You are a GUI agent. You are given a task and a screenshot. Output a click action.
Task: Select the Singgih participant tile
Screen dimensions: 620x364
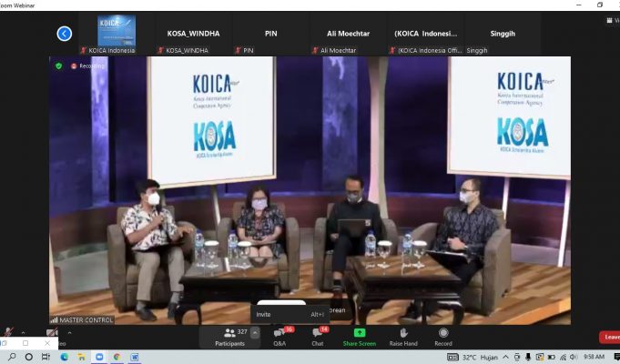point(503,34)
